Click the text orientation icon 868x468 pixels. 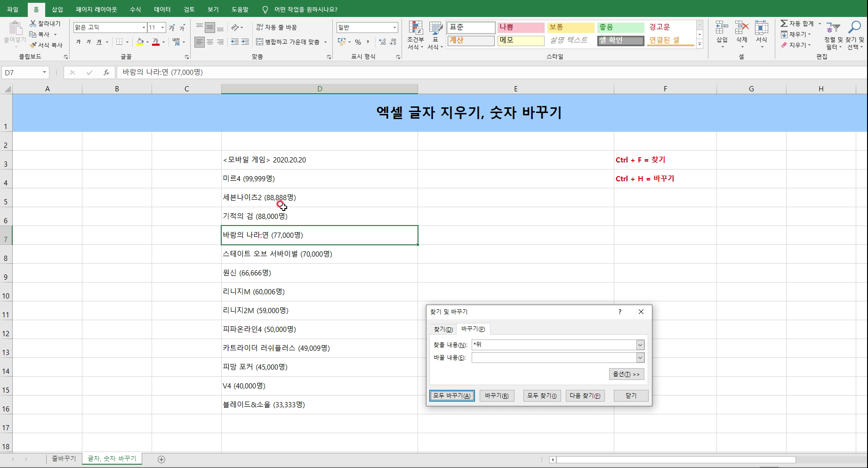coord(235,27)
